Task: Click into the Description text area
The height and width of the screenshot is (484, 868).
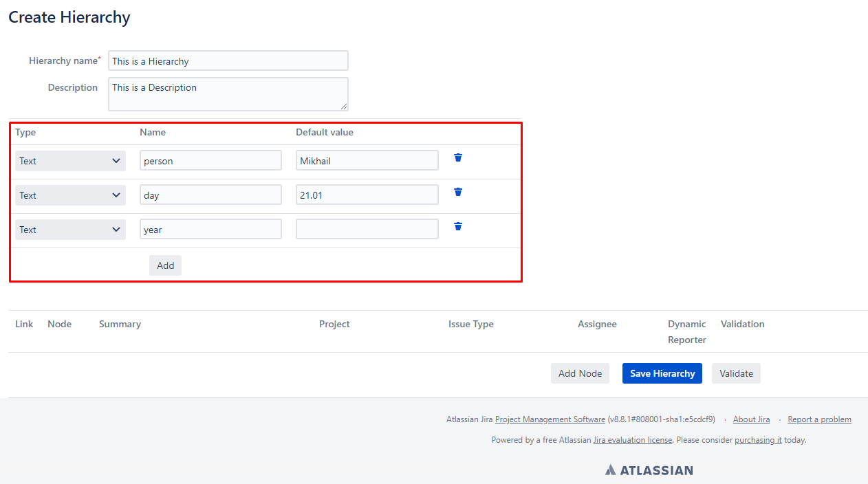Action: [x=228, y=94]
